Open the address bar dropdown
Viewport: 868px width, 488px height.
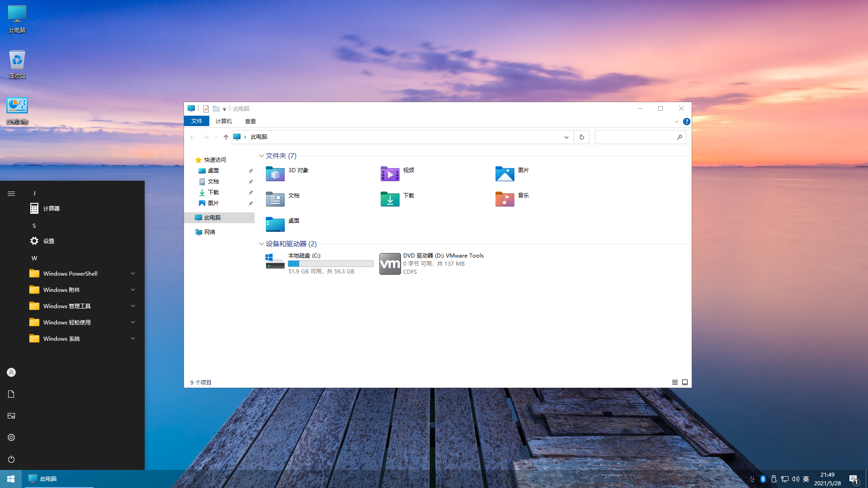[566, 137]
